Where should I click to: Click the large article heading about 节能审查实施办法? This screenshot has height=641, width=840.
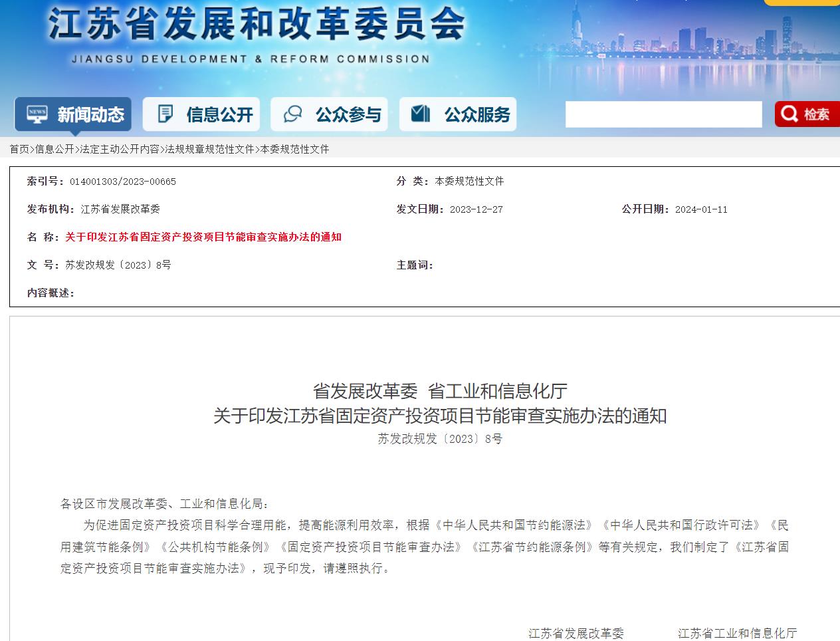[x=440, y=416]
